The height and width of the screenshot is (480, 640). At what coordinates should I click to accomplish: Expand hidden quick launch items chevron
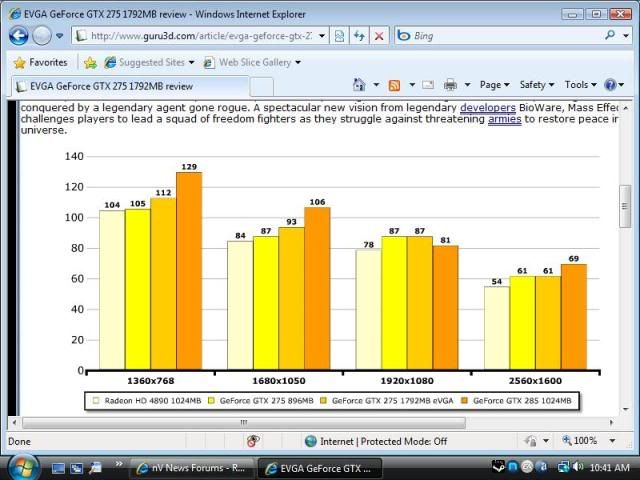(119, 464)
